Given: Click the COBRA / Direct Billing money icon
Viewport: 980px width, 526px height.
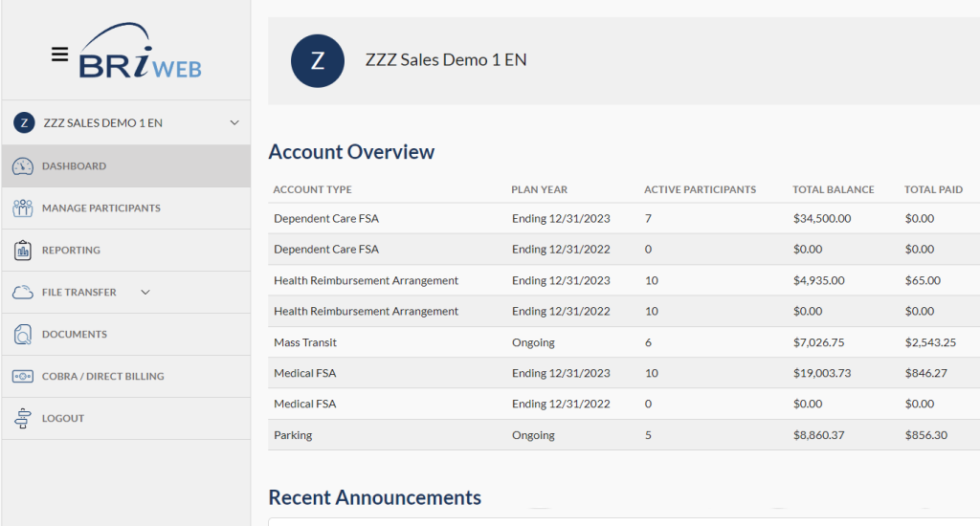Looking at the screenshot, I should tap(23, 377).
